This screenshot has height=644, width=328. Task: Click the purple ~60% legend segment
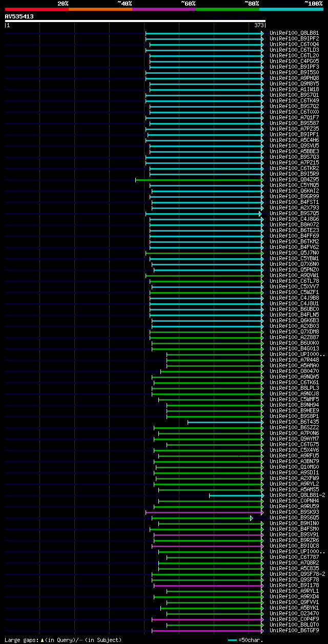163,9
